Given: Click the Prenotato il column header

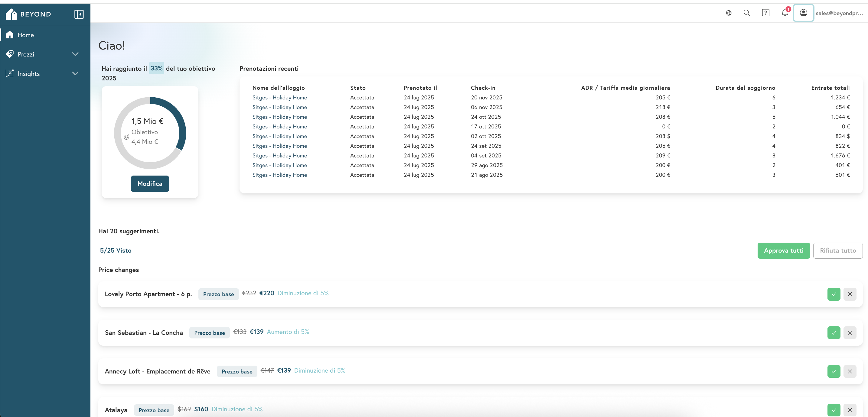Looking at the screenshot, I should pos(420,88).
